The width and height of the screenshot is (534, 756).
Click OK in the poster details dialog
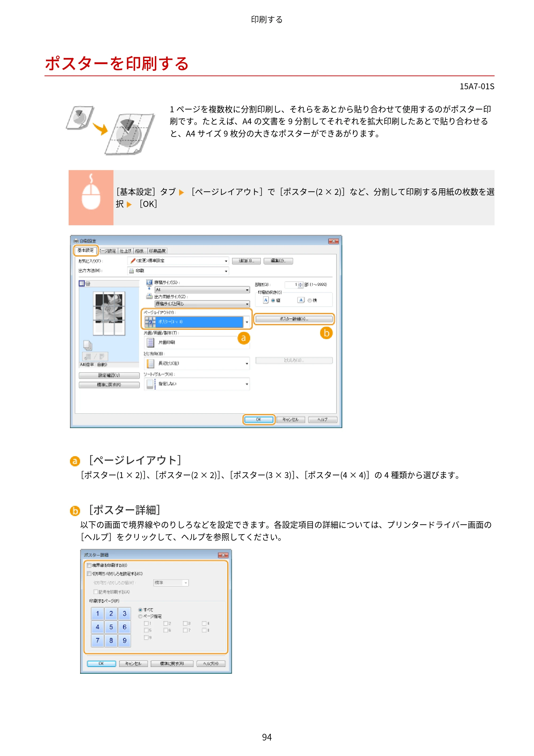[101, 664]
